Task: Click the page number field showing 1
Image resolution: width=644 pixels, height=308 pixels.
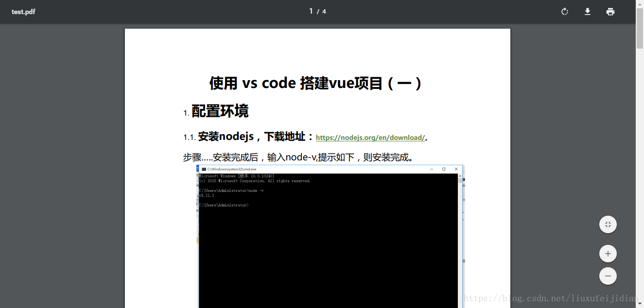Action: tap(311, 11)
